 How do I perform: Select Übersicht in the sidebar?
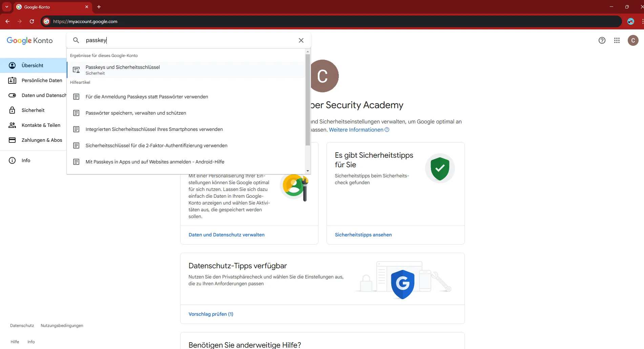coord(33,65)
